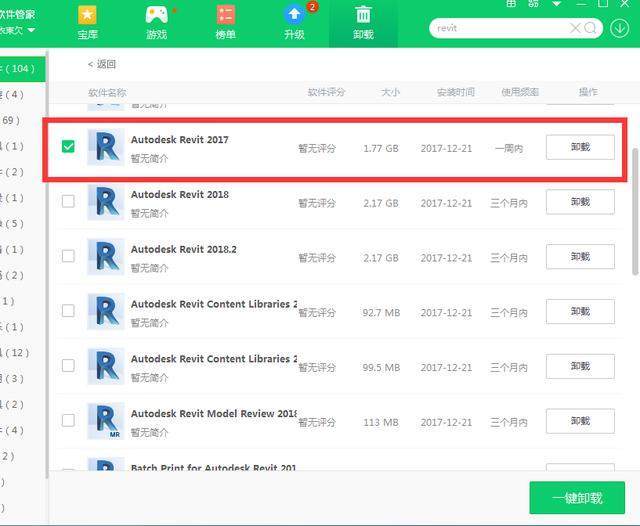Check Autodesk Revit Model Review checkbox
Screen dimensions: 640x526
click(x=68, y=420)
